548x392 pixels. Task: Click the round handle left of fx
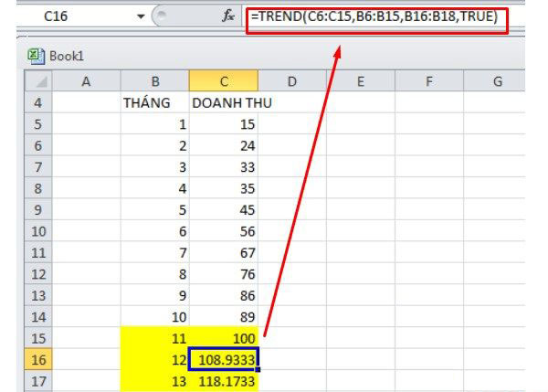click(163, 16)
